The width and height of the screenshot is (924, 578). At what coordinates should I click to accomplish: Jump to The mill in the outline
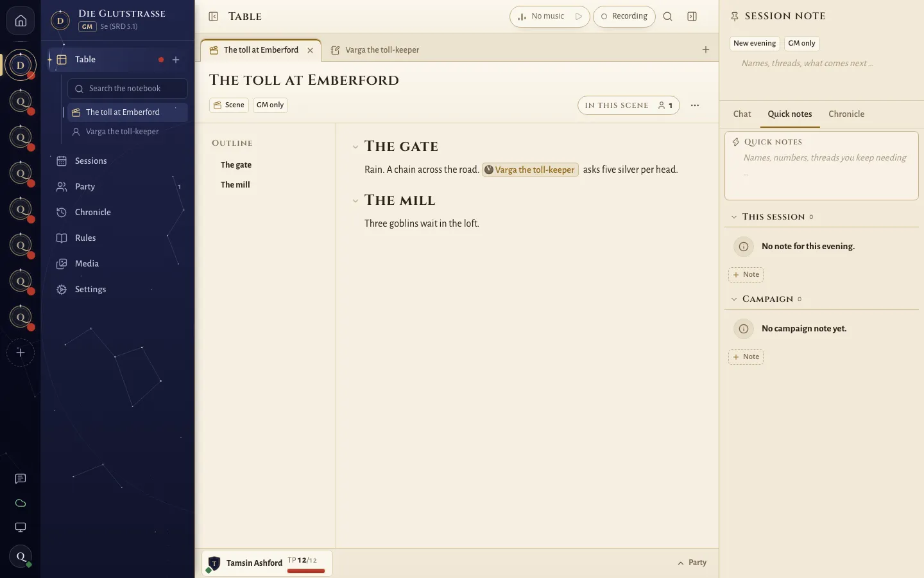coord(235,185)
